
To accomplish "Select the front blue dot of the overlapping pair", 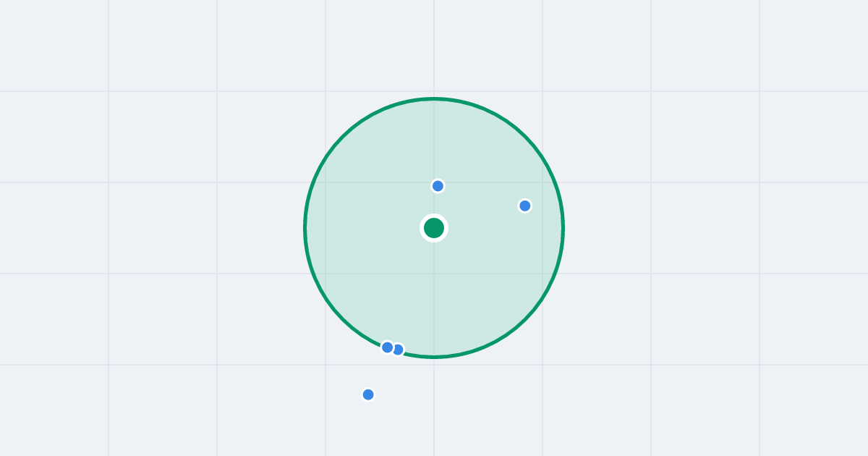I will pyautogui.click(x=388, y=347).
